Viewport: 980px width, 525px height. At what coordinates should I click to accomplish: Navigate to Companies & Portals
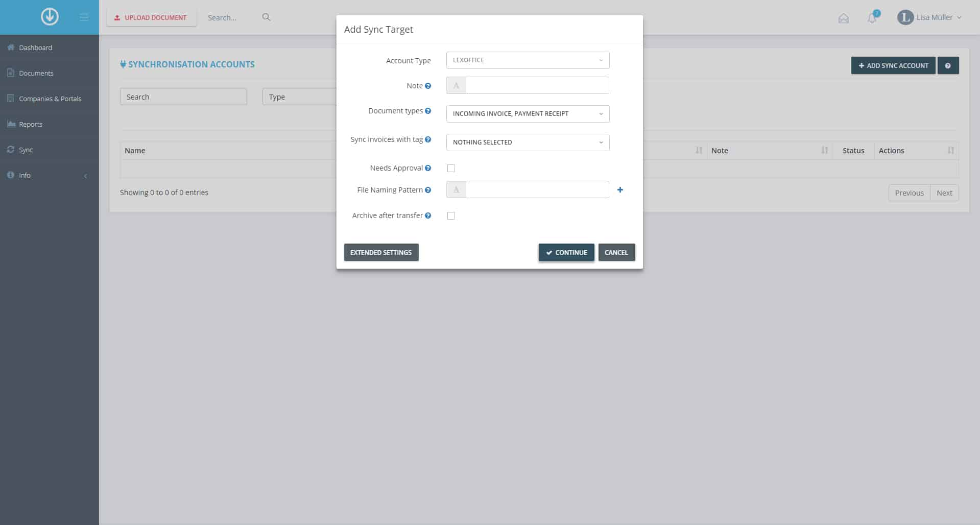tap(50, 99)
